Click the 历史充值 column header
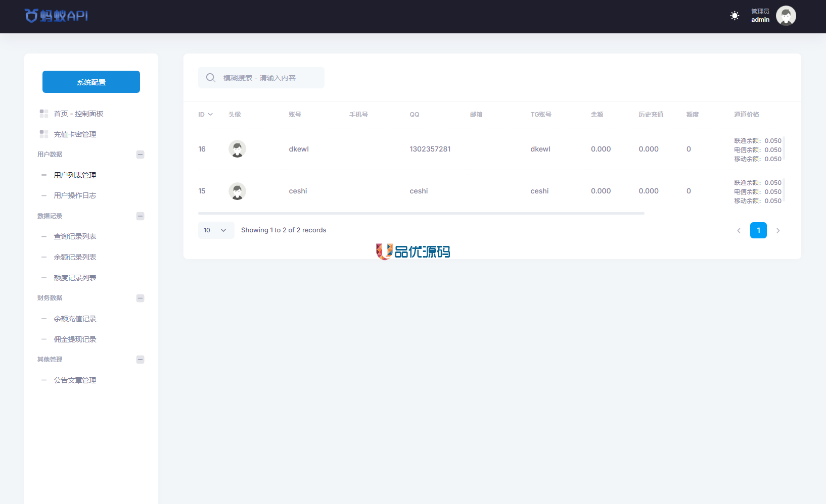826x504 pixels. click(651, 115)
